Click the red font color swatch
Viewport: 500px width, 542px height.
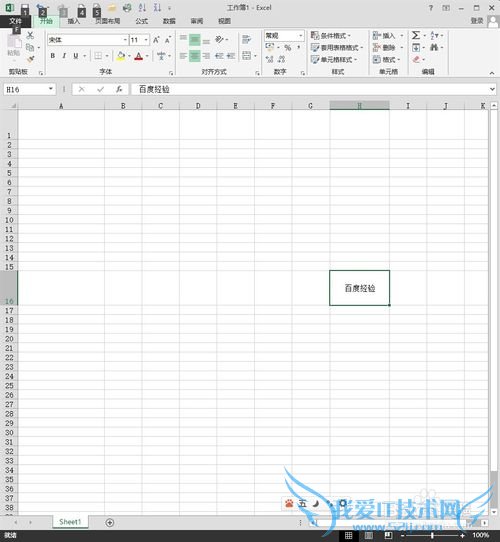tap(139, 56)
